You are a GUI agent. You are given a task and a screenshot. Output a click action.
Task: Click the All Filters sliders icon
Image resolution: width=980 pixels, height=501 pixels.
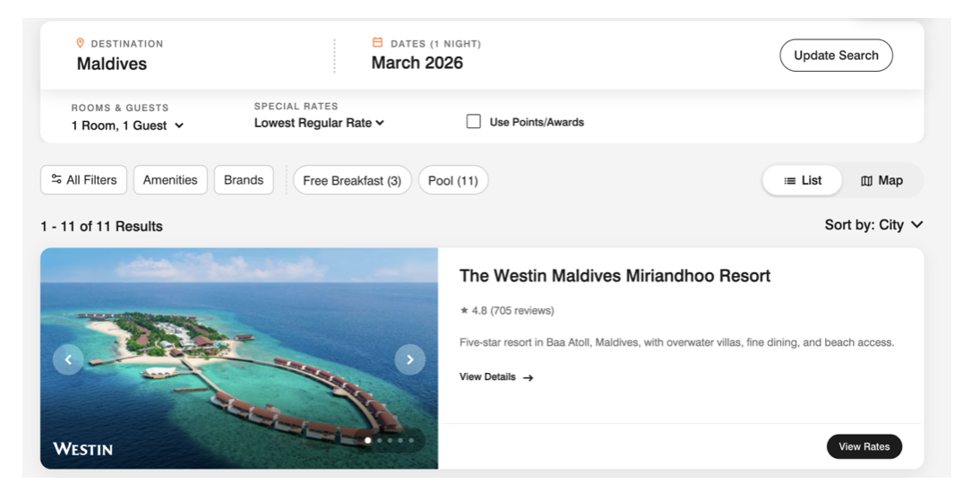click(56, 179)
